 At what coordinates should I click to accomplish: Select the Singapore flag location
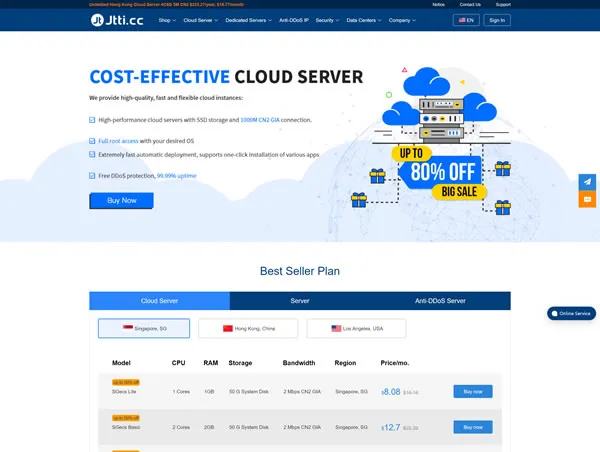point(144,328)
